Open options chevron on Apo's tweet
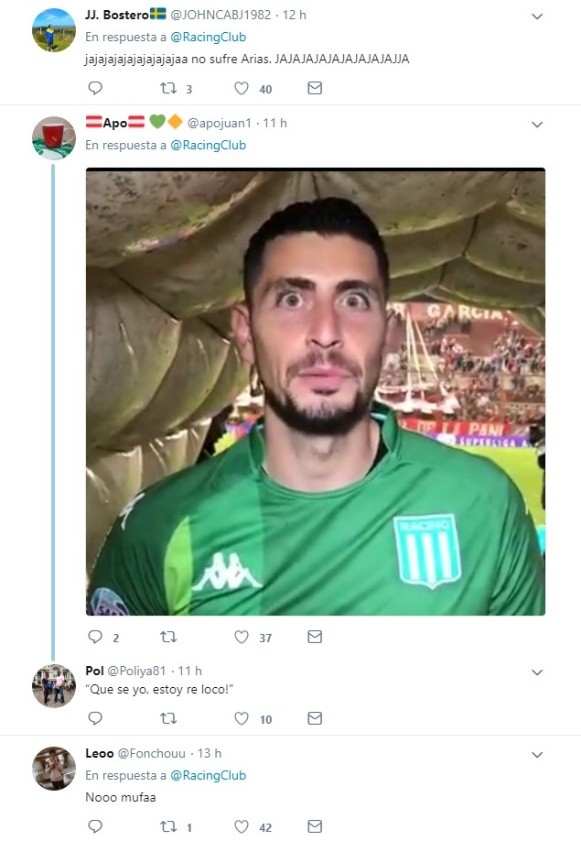Image resolution: width=581 pixels, height=841 pixels. click(x=537, y=124)
